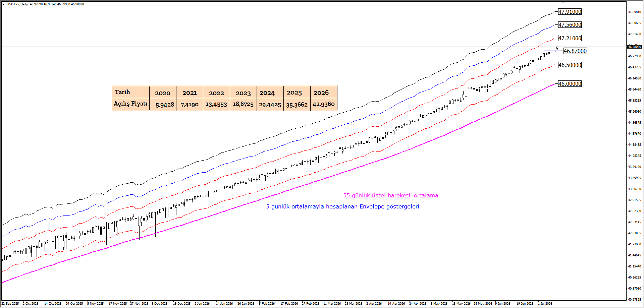Image resolution: width=644 pixels, height=308 pixels.
Task: Select the '55 günlük üstel hareketli ortalama' annotation
Action: click(390, 195)
